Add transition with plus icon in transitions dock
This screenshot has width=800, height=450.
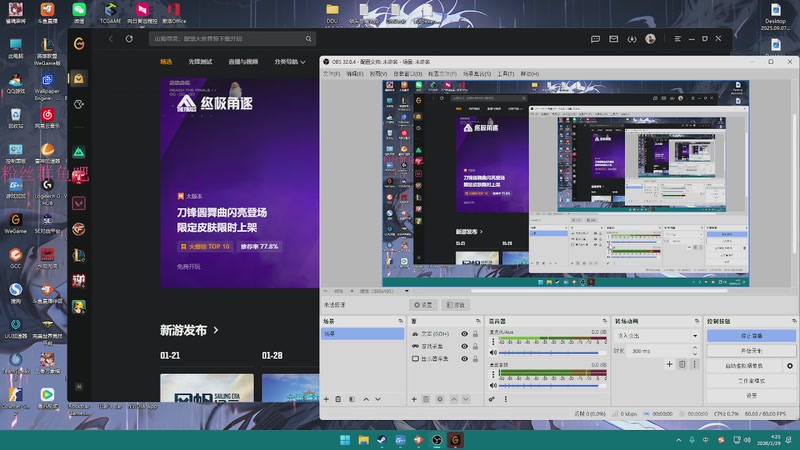click(x=669, y=364)
